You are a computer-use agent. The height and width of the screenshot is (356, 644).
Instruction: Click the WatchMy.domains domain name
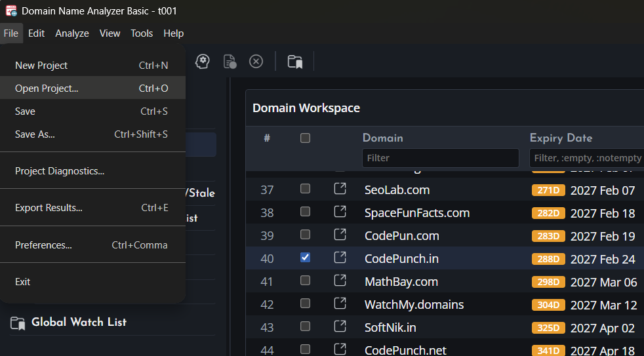click(x=414, y=305)
